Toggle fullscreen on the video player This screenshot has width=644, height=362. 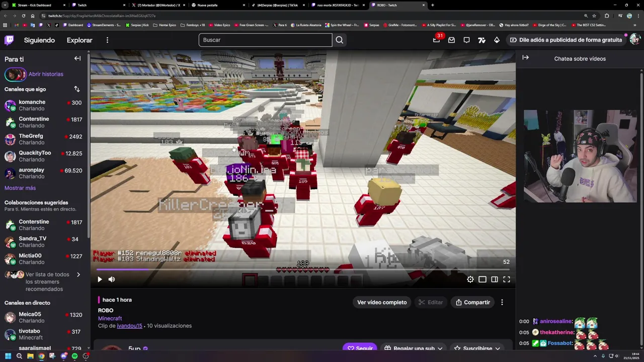point(507,280)
